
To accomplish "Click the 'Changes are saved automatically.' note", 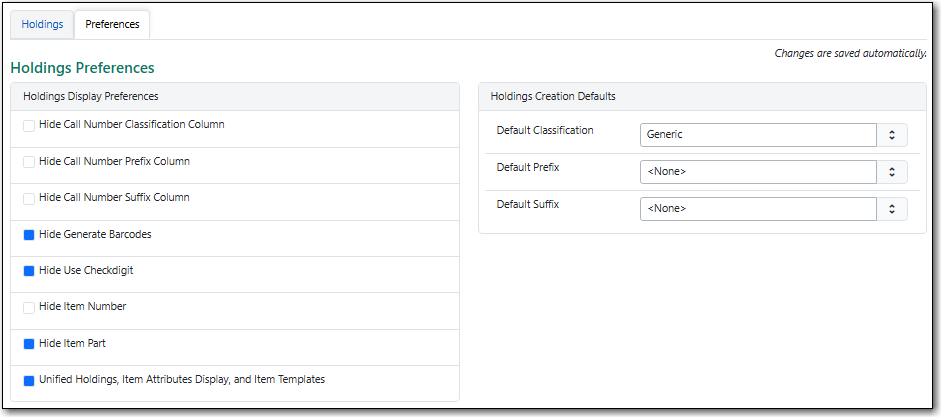I will [x=850, y=53].
